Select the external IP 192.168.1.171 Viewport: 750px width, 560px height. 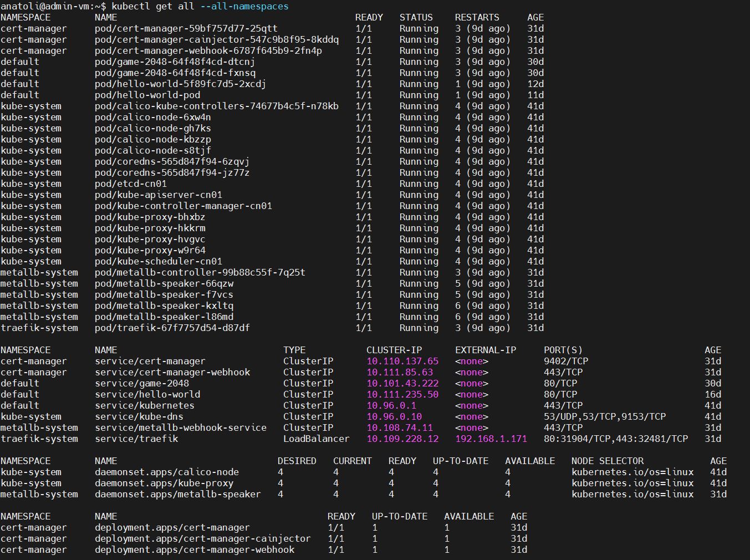click(x=483, y=439)
